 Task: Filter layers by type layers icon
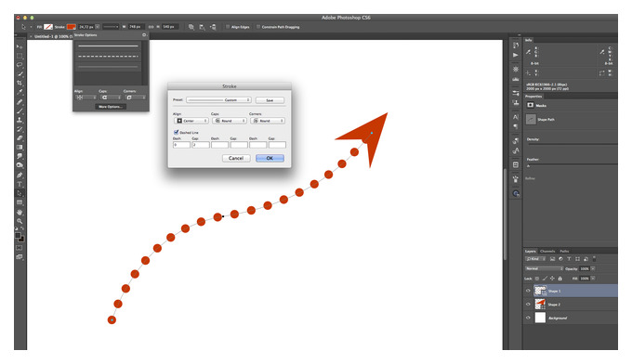(569, 259)
